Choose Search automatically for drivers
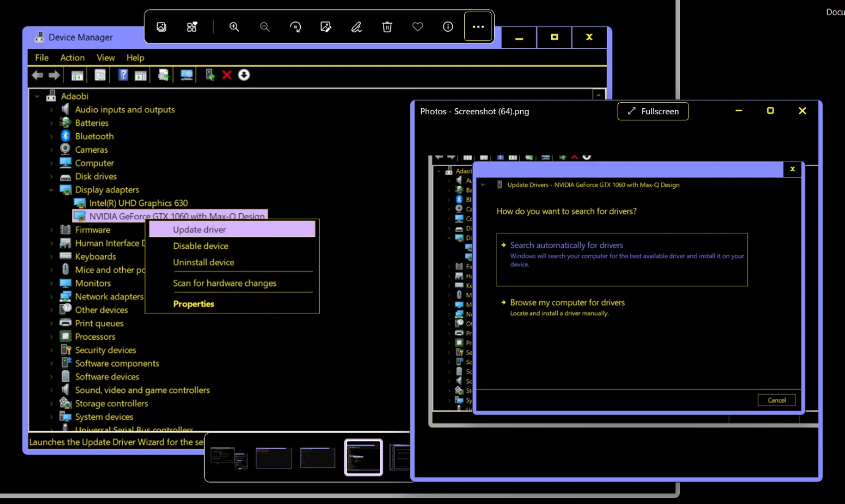The image size is (845, 504). coord(622,259)
